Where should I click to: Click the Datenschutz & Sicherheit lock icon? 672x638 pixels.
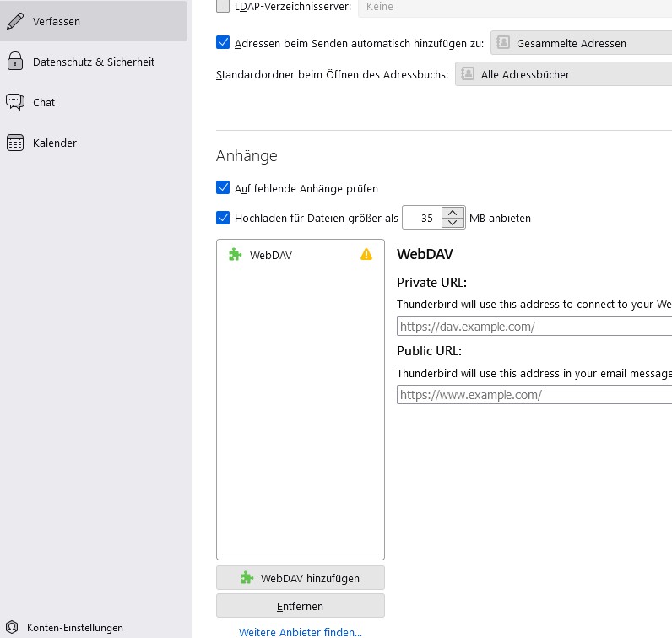coord(14,62)
